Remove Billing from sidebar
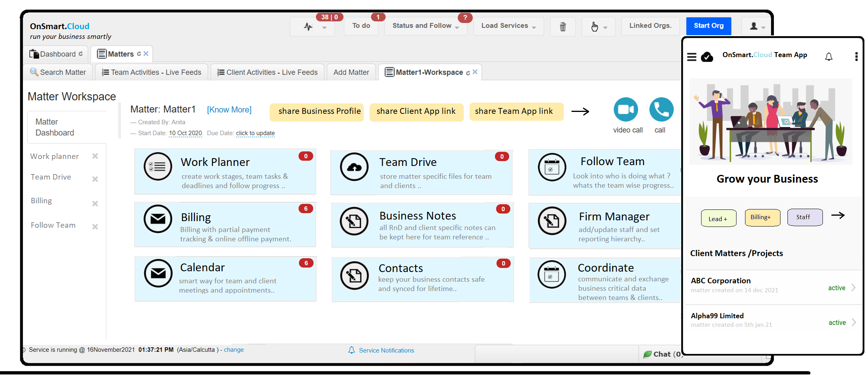This screenshot has height=375, width=868. pyautogui.click(x=95, y=204)
